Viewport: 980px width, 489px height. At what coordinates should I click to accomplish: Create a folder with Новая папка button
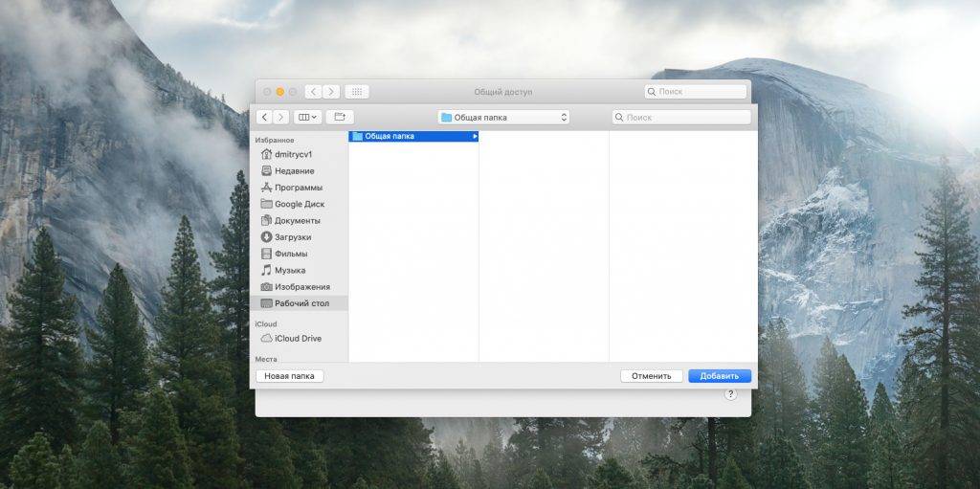[x=289, y=376]
